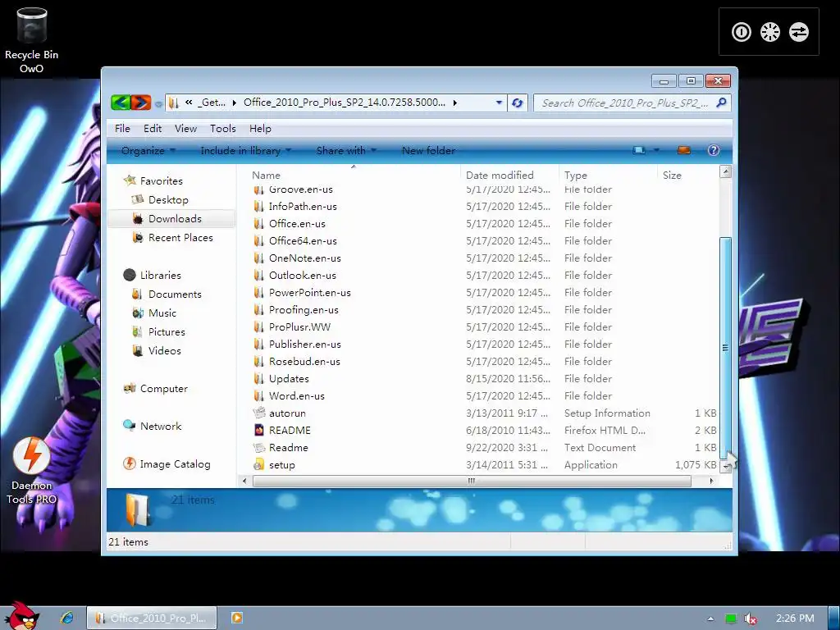The image size is (840, 630).
Task: Click the power icon in top-right widget
Action: (742, 32)
